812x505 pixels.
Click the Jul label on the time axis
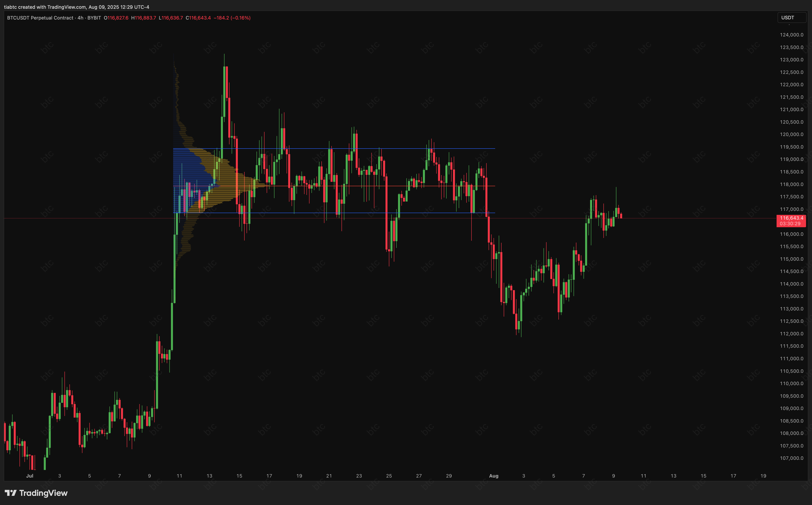(30, 476)
